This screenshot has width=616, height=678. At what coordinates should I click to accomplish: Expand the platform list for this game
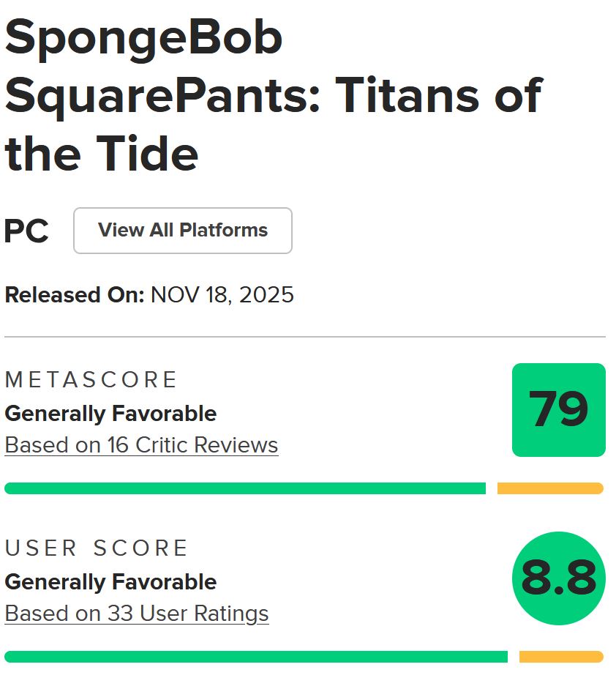pyautogui.click(x=182, y=230)
